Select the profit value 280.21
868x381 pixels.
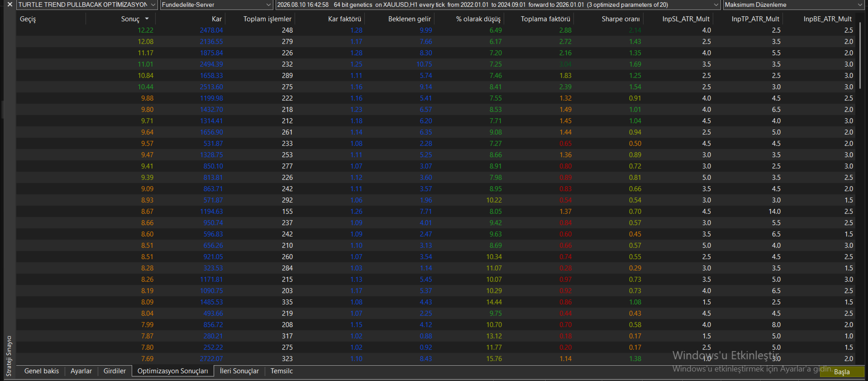[213, 336]
